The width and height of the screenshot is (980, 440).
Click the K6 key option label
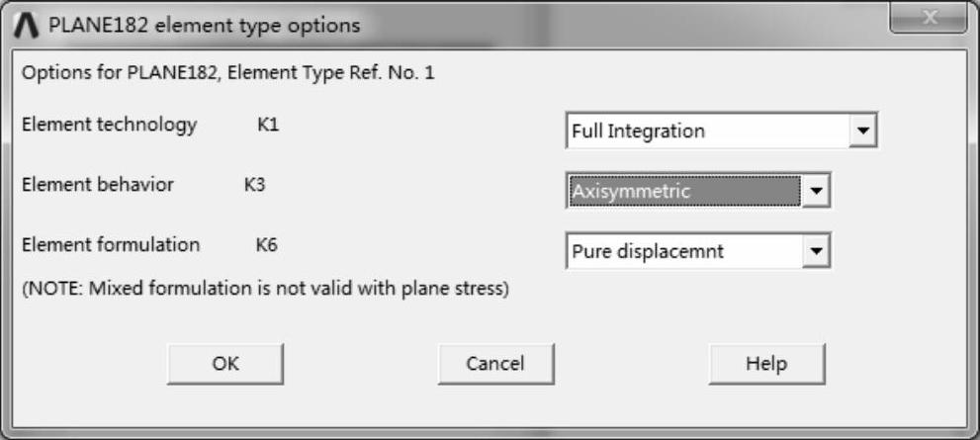pyautogui.click(x=266, y=244)
